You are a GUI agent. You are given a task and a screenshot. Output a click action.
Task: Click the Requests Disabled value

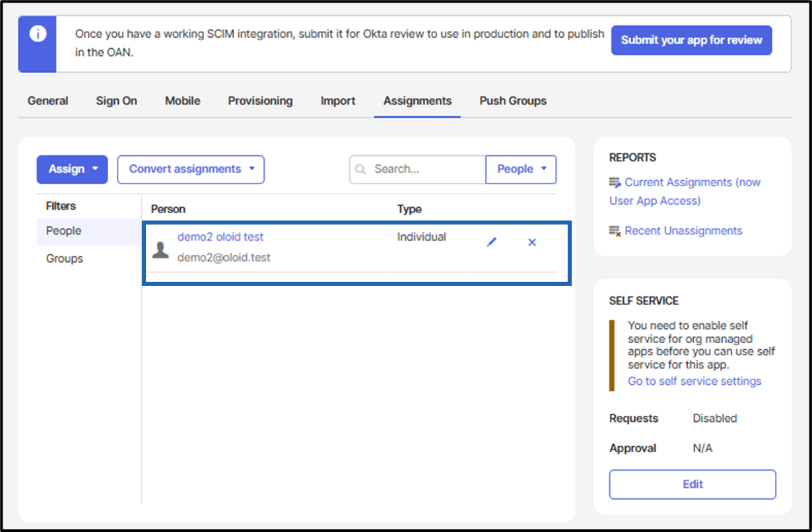[x=715, y=418]
